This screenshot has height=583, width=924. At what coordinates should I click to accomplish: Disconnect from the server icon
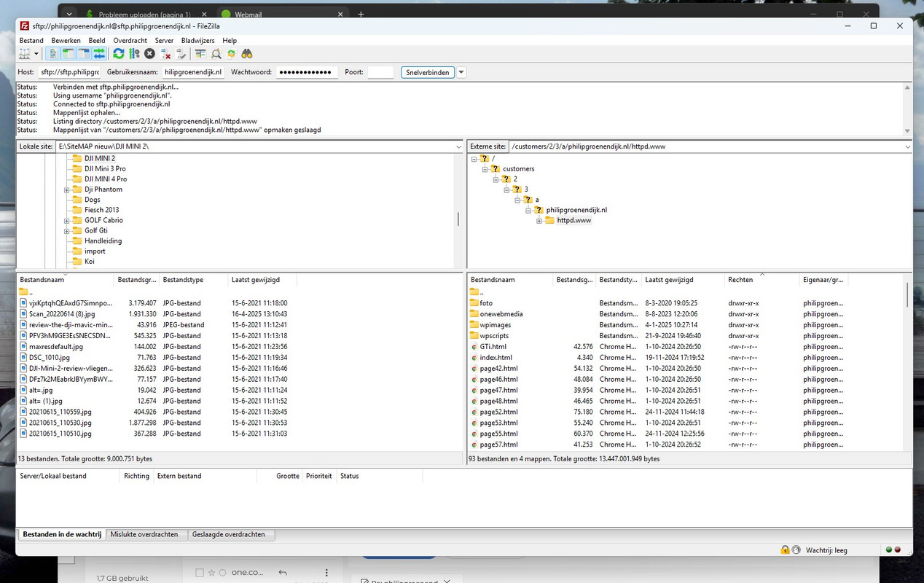(165, 54)
